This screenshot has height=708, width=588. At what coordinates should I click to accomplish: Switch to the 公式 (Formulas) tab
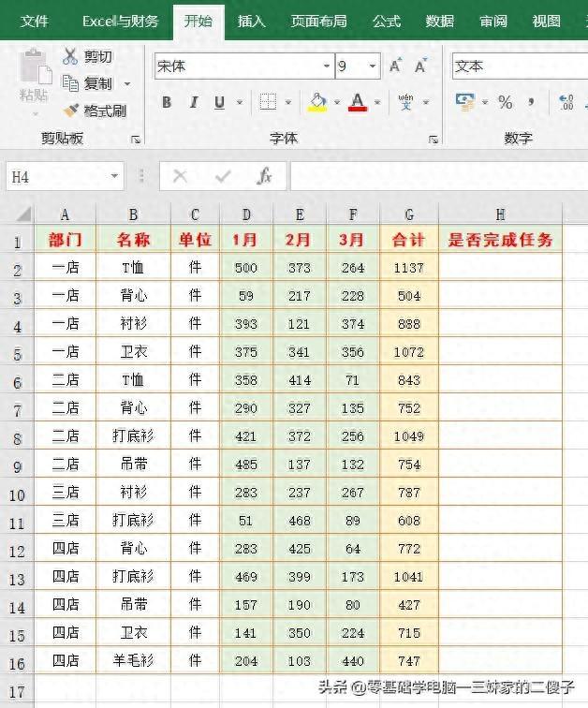click(387, 21)
